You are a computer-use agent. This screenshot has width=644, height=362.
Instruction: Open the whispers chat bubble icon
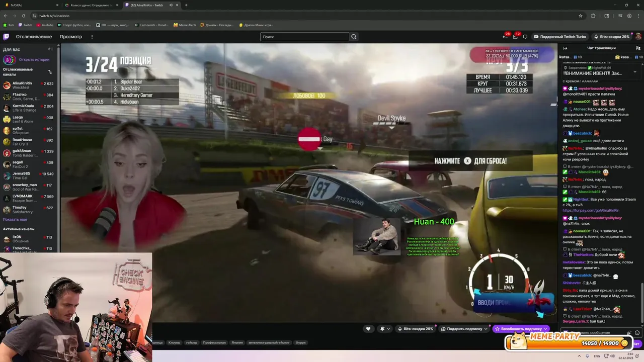pos(525,37)
